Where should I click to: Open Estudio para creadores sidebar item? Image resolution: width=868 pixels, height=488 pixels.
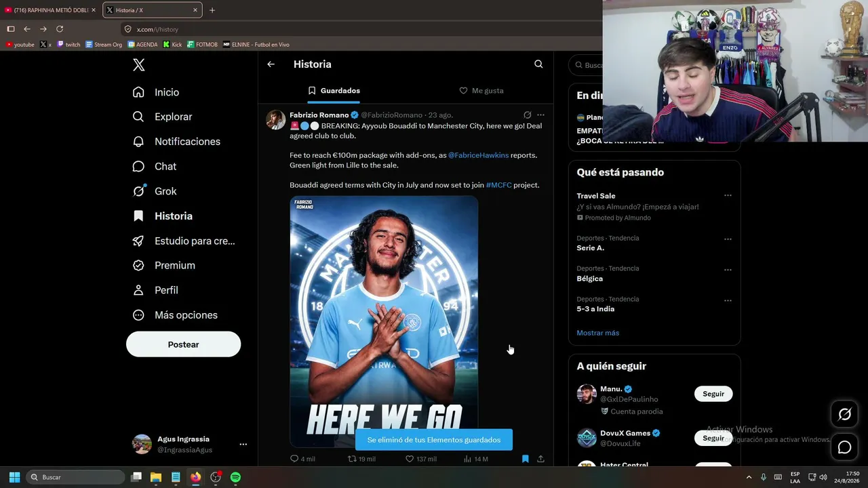point(184,241)
